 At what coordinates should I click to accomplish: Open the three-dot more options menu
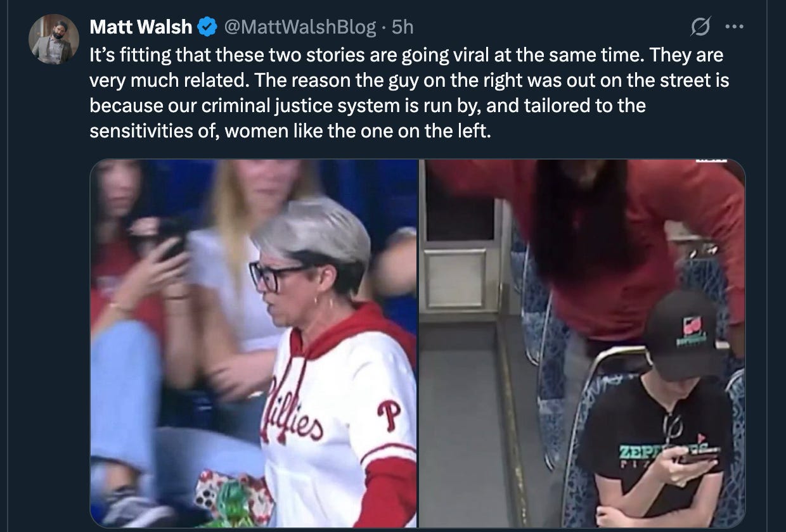[733, 27]
